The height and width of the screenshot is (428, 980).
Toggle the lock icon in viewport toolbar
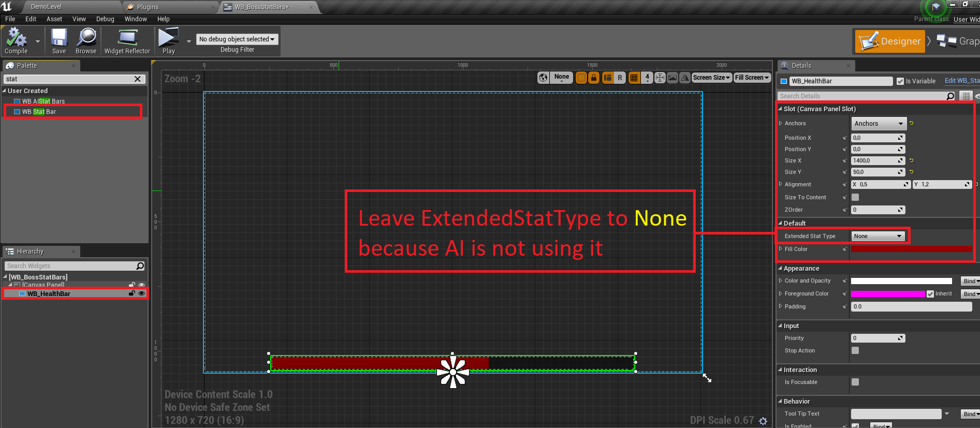click(594, 78)
